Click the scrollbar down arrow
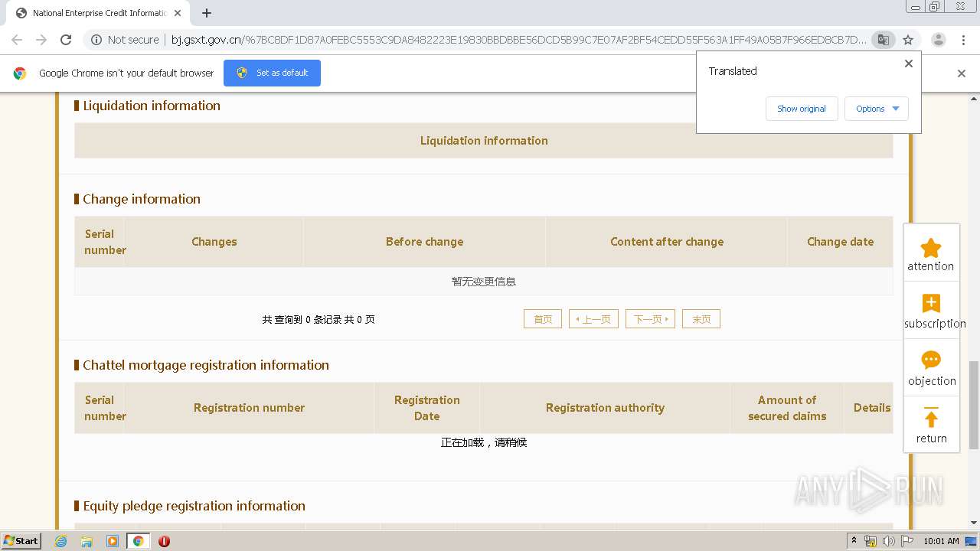 click(x=974, y=523)
